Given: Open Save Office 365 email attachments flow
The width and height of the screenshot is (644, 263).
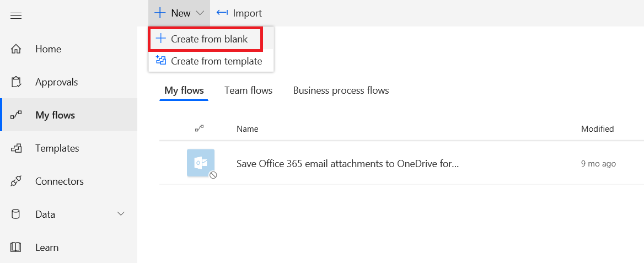Looking at the screenshot, I should tap(347, 164).
